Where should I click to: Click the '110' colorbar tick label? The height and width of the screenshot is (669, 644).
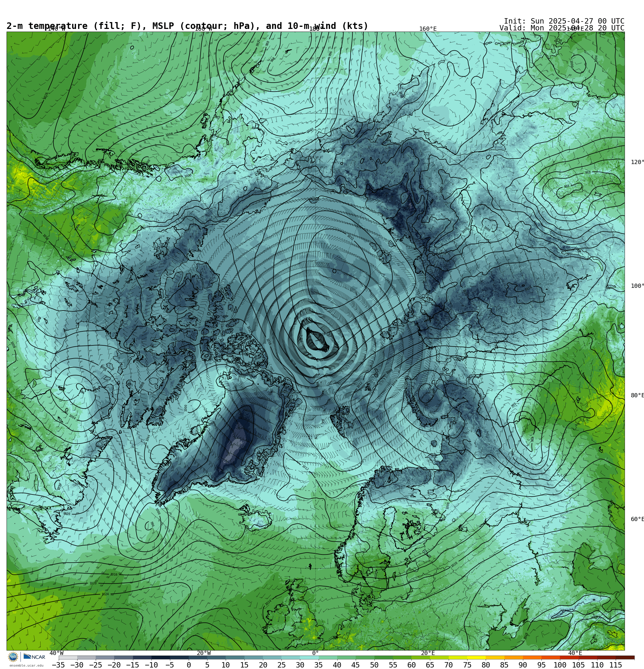[597, 665]
